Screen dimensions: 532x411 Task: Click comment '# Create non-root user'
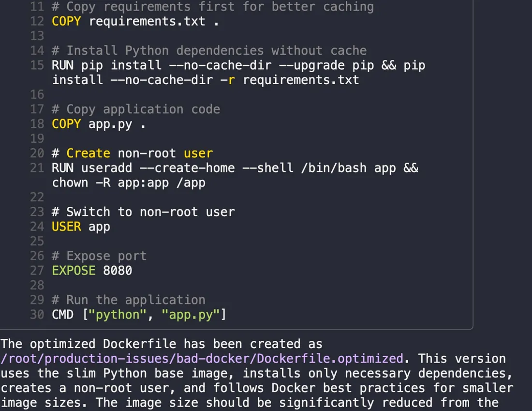click(132, 153)
